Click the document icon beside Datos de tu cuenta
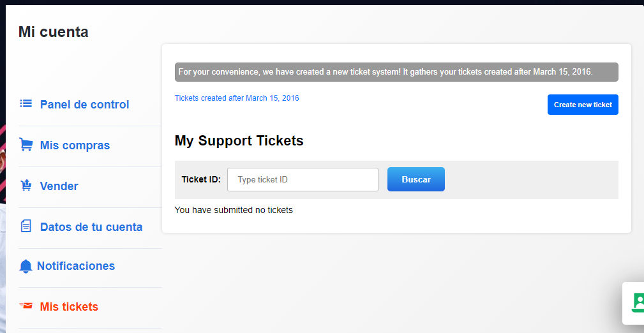 26,226
